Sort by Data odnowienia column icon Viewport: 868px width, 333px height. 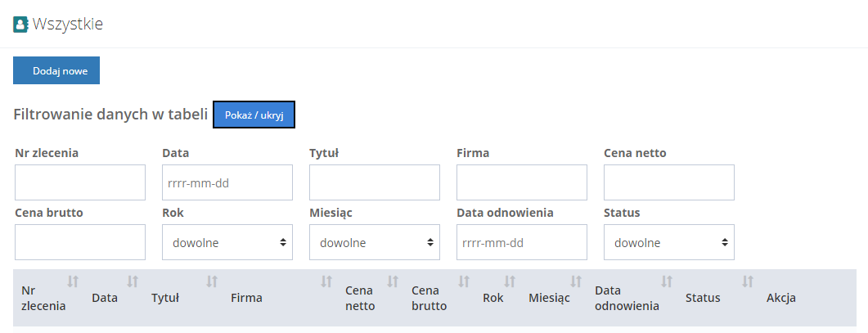[667, 281]
